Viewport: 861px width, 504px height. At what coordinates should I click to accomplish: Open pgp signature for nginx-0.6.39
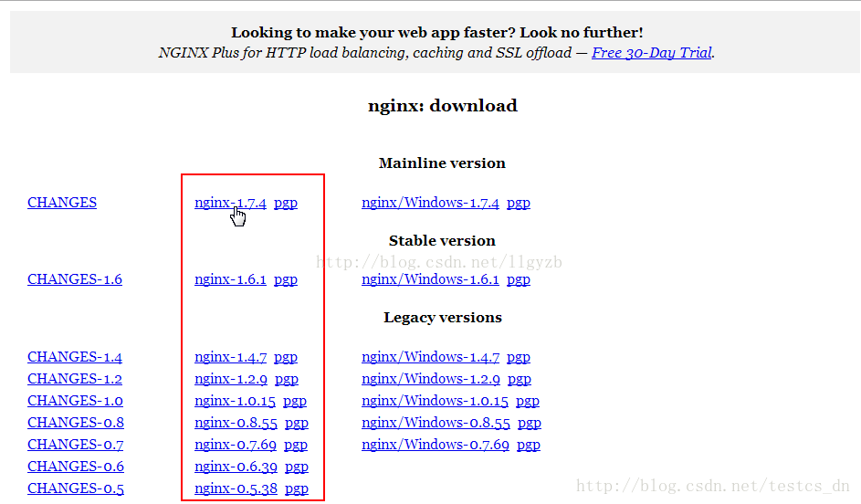(297, 467)
